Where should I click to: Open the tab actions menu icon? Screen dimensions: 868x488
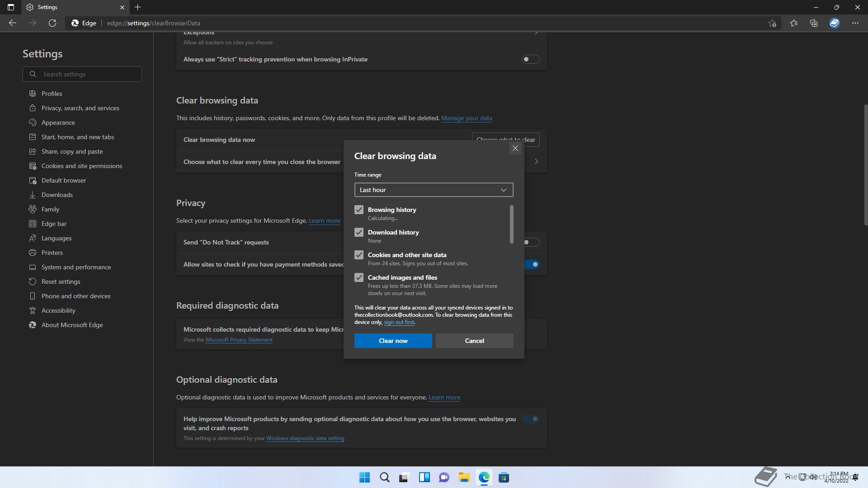click(x=11, y=7)
